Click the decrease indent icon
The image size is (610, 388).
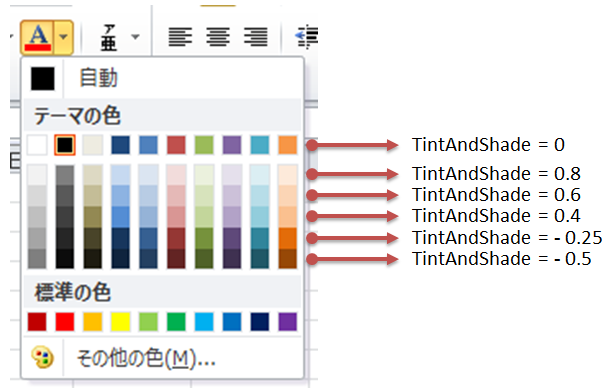point(307,37)
